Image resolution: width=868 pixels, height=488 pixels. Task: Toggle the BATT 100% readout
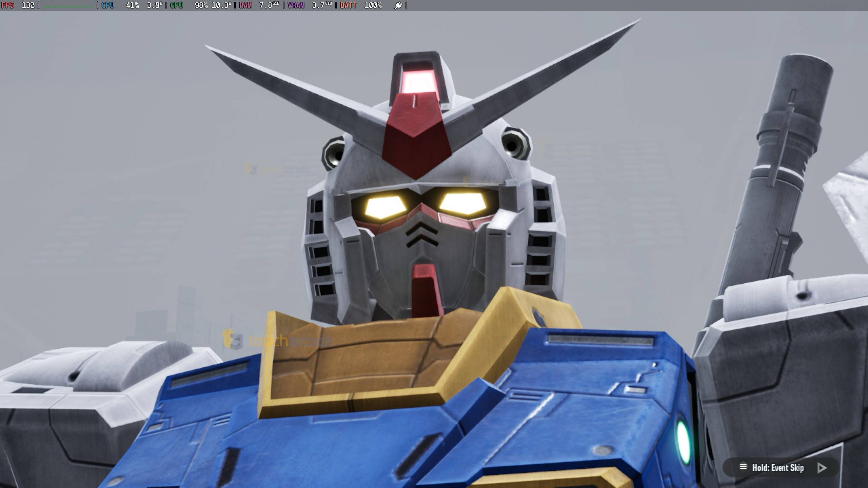click(373, 5)
